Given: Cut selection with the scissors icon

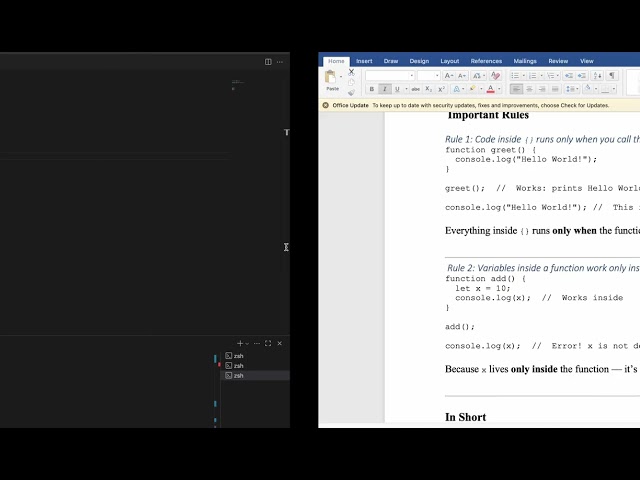Looking at the screenshot, I should [x=351, y=72].
